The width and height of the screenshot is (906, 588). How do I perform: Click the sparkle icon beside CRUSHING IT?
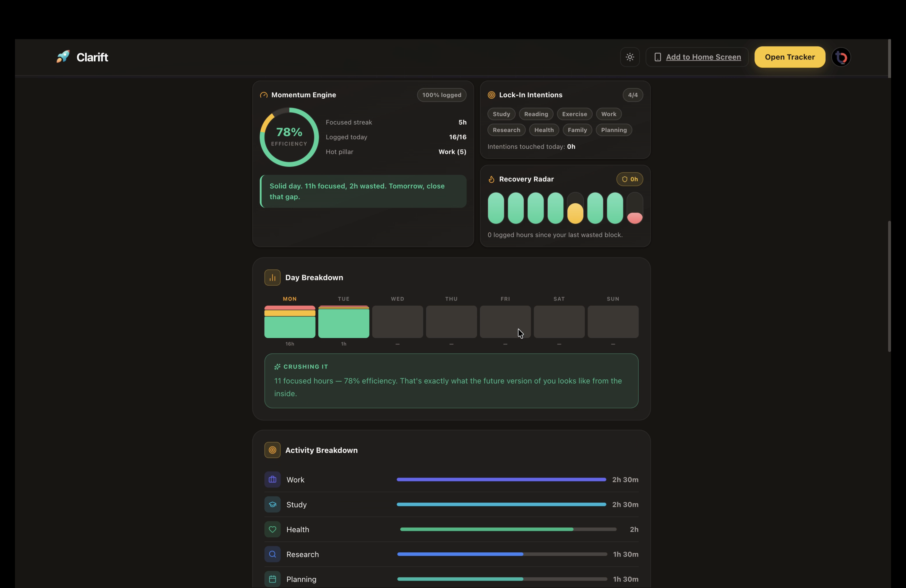[x=277, y=367]
